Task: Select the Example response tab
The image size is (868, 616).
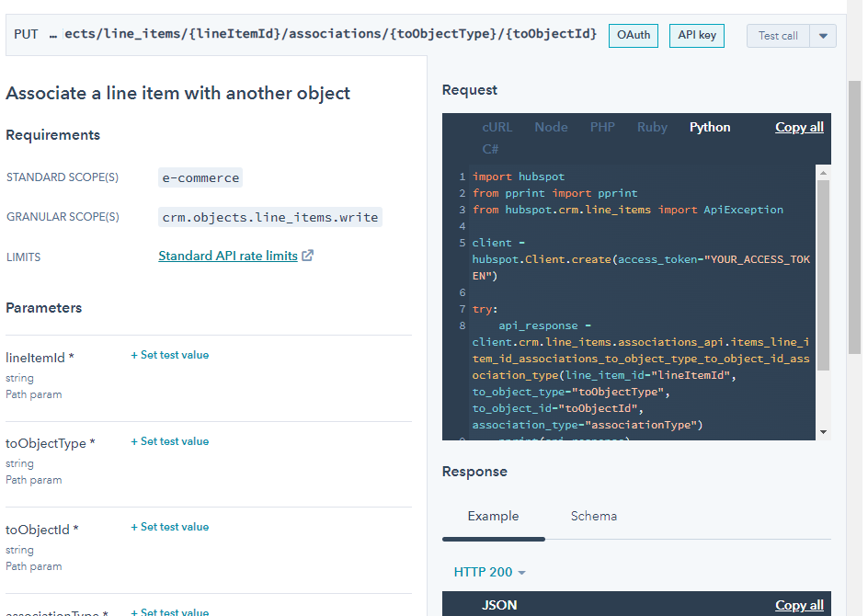Action: point(493,516)
